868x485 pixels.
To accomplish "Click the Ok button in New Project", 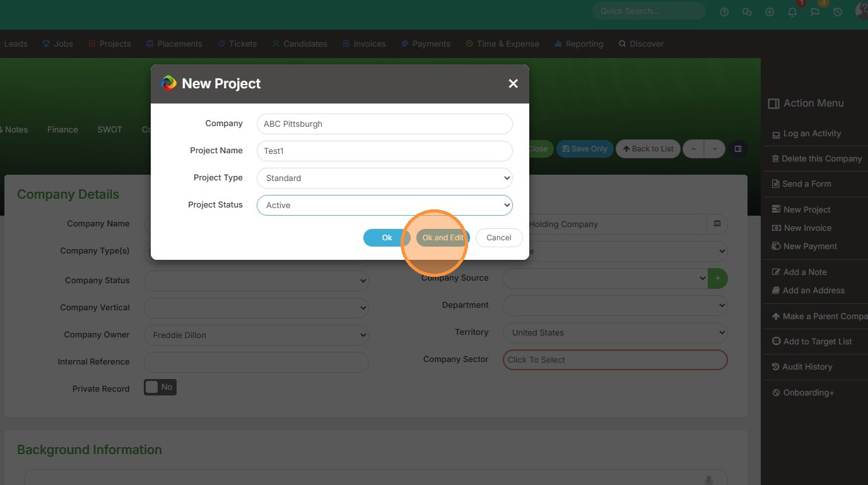I will (387, 237).
